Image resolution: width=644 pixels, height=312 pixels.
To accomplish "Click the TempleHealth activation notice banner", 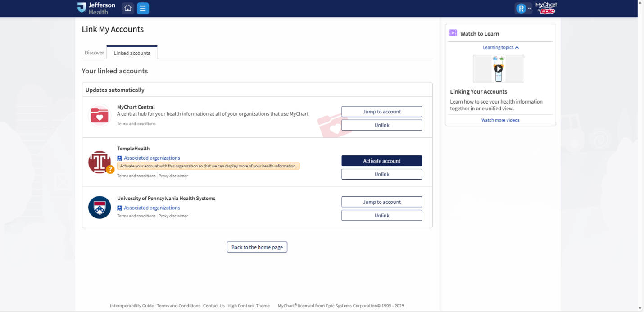I will click(208, 166).
